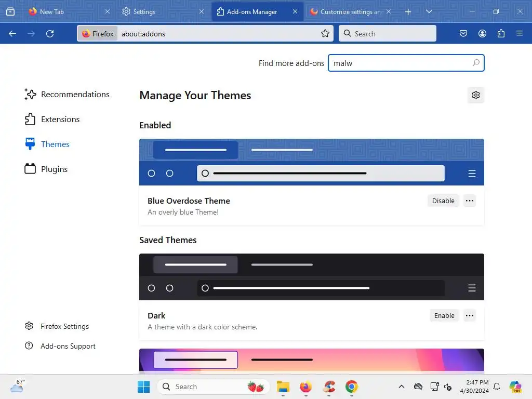
Task: Close the Add-ons Manager tab
Action: [x=295, y=11]
